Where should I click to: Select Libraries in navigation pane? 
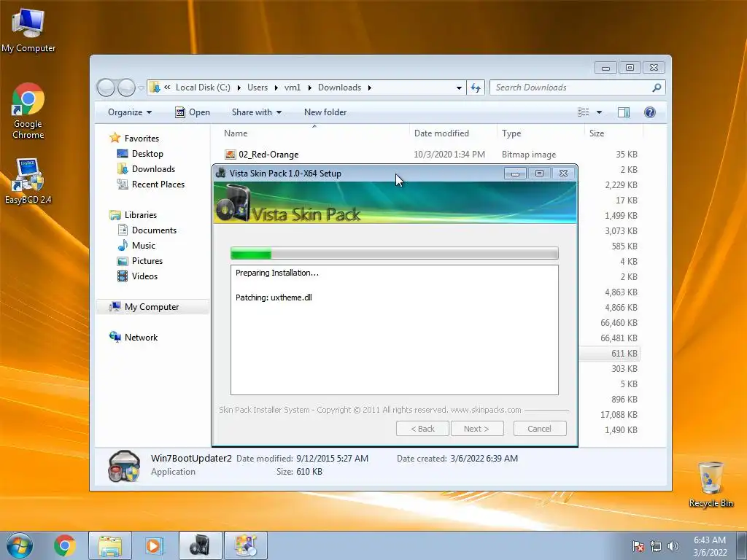click(x=141, y=215)
